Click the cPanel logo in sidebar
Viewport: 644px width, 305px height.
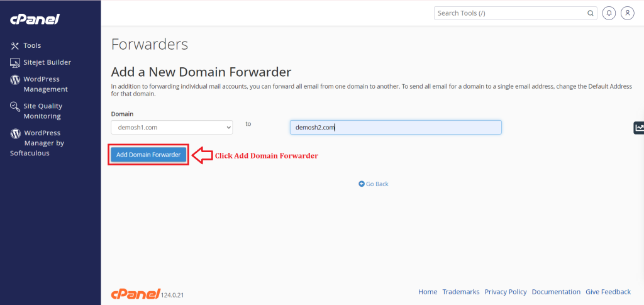[x=35, y=19]
